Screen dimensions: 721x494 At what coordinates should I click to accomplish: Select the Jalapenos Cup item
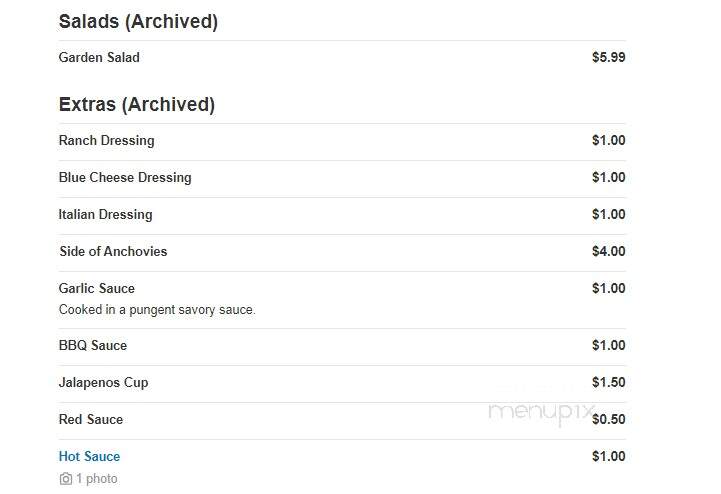pos(103,382)
